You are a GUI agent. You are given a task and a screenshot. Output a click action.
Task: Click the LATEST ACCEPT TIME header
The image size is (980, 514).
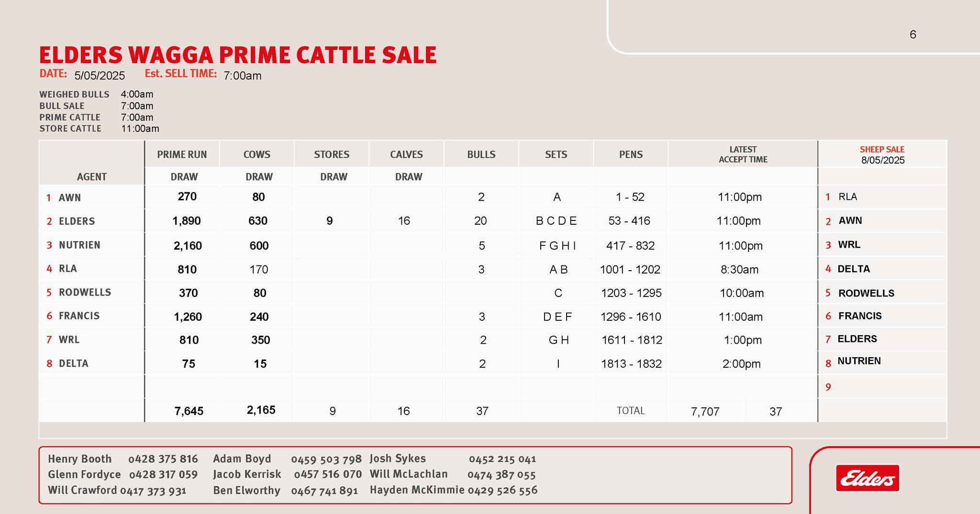(x=743, y=154)
